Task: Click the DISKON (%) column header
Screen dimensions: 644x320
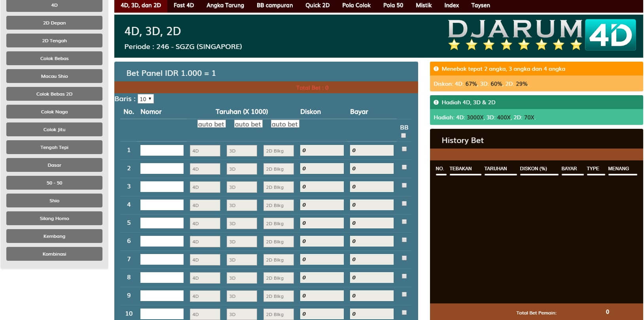Action: click(x=533, y=168)
